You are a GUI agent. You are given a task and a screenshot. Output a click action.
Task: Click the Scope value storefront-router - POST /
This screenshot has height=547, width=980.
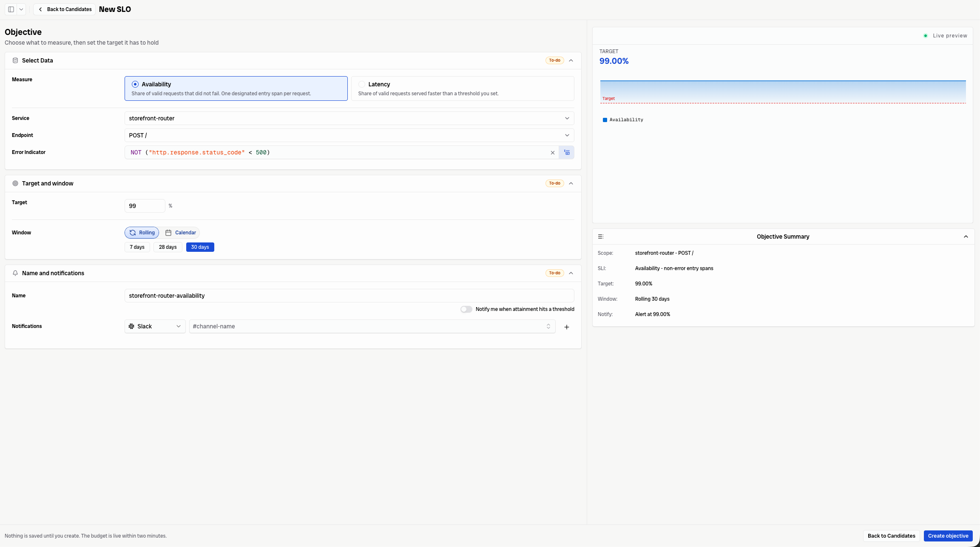coord(664,253)
